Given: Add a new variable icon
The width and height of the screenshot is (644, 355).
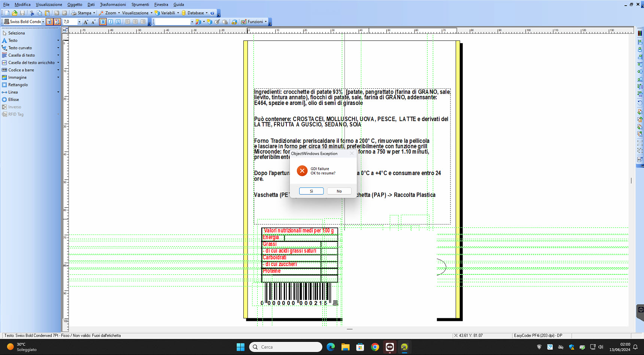Looking at the screenshot, I should 209,22.
